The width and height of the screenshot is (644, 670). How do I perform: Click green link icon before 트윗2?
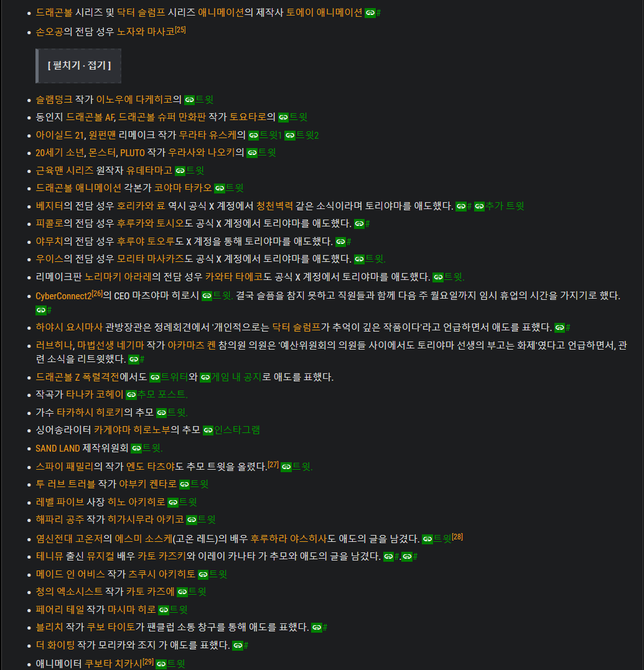click(290, 135)
